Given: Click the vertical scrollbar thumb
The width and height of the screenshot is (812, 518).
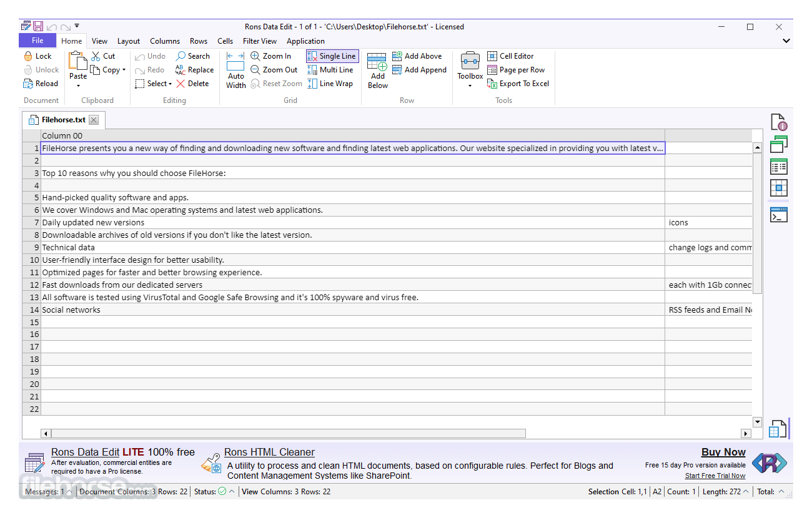Looking at the screenshot, I should 758,223.
